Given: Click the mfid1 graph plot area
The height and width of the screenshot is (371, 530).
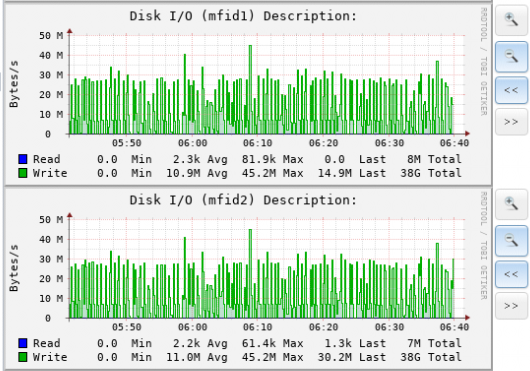Looking at the screenshot, I should 267,84.
